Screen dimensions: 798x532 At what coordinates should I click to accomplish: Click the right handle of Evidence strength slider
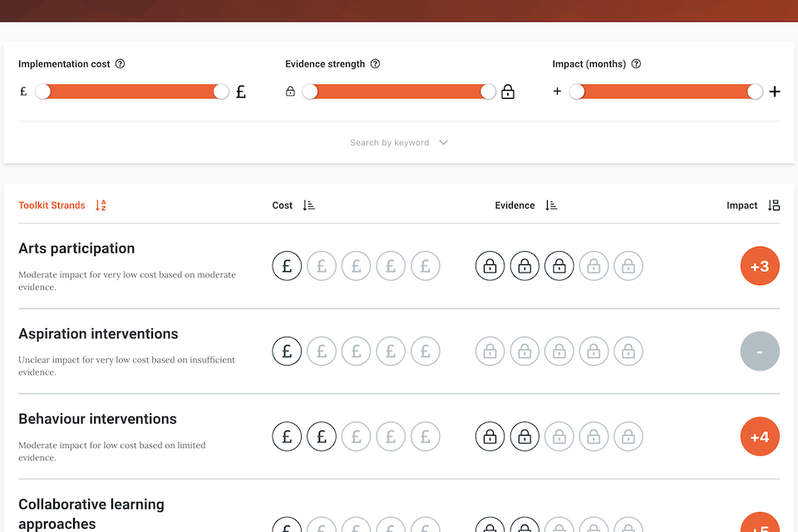(488, 91)
